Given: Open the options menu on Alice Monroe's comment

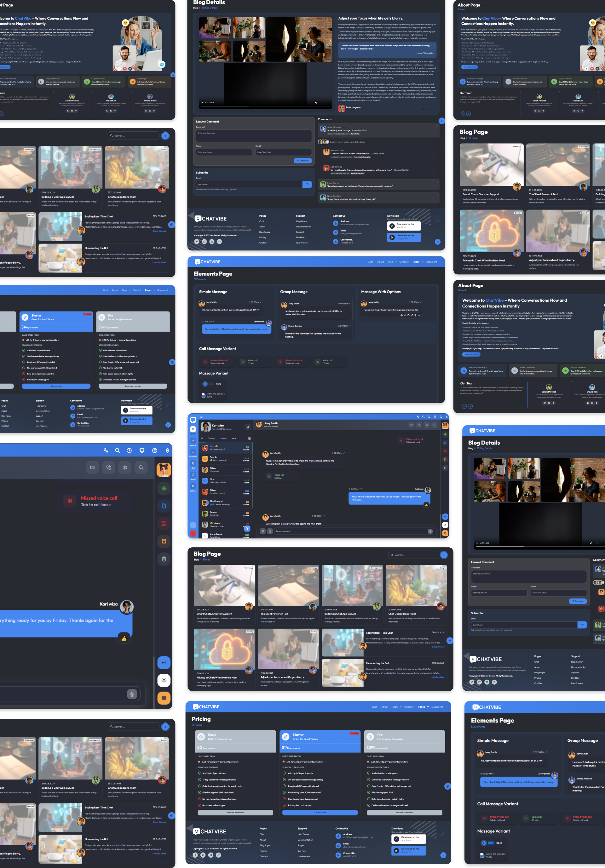Looking at the screenshot, I should click(436, 126).
